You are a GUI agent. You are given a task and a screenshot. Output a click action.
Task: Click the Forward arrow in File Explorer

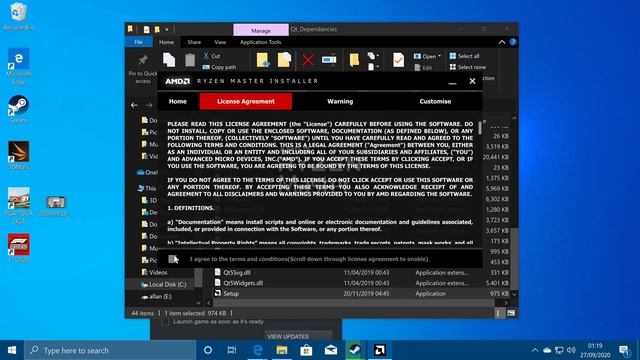tap(149, 105)
